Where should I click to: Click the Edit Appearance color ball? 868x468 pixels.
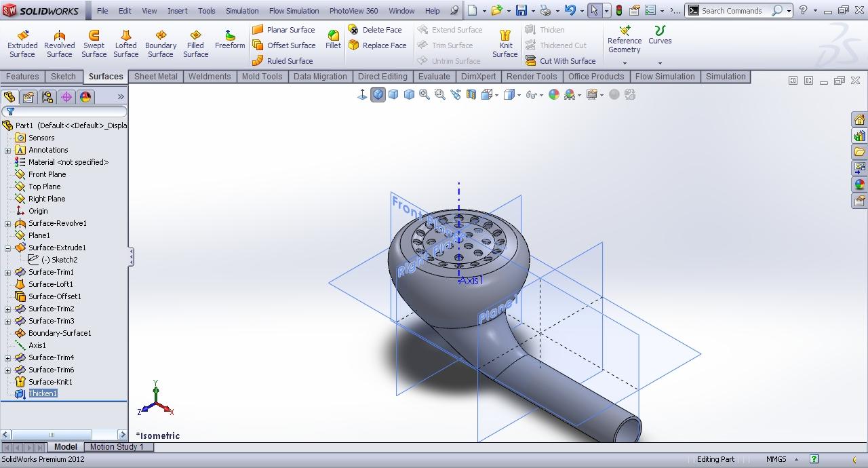click(x=554, y=95)
